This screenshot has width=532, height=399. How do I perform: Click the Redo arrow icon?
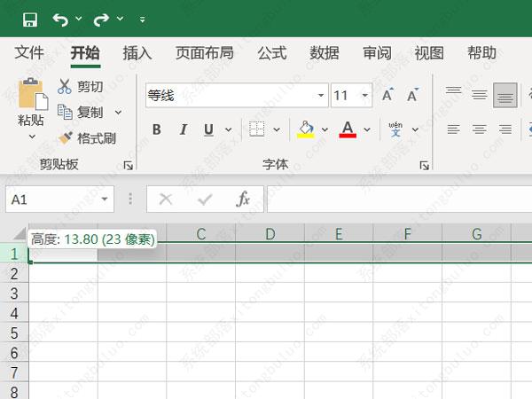101,19
